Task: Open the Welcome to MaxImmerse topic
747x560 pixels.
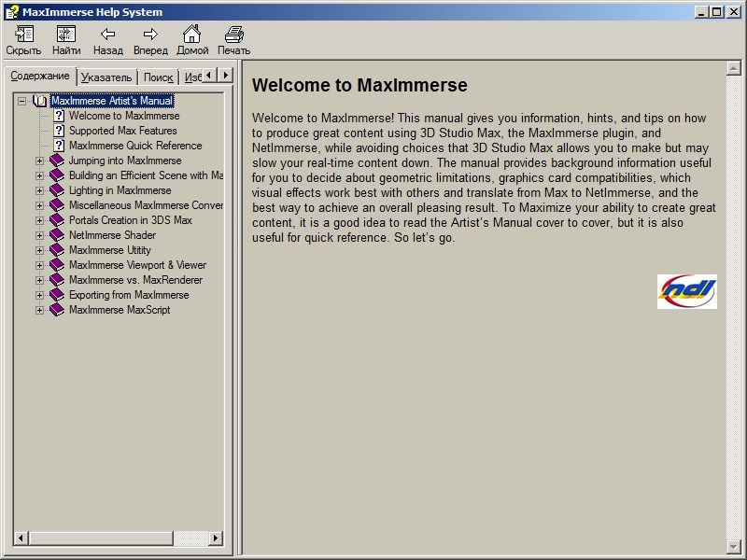Action: click(124, 116)
